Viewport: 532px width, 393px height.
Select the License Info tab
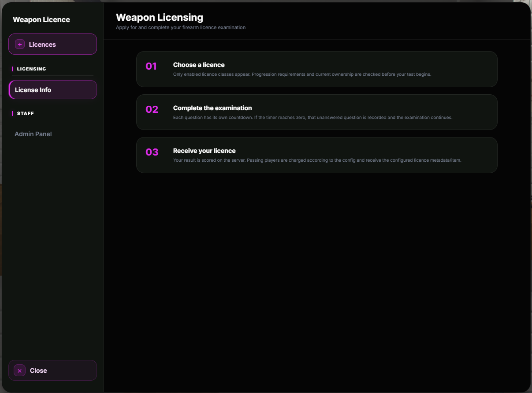pos(52,90)
